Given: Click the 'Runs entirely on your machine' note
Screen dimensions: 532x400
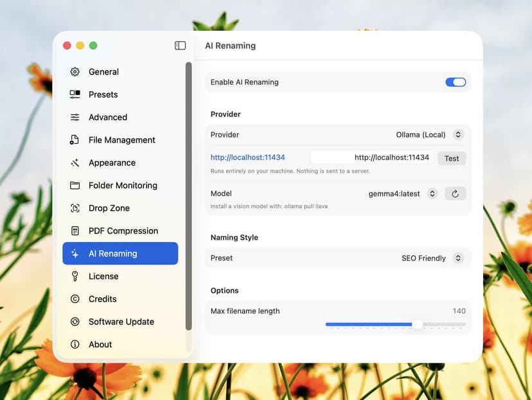Looking at the screenshot, I should pos(290,171).
